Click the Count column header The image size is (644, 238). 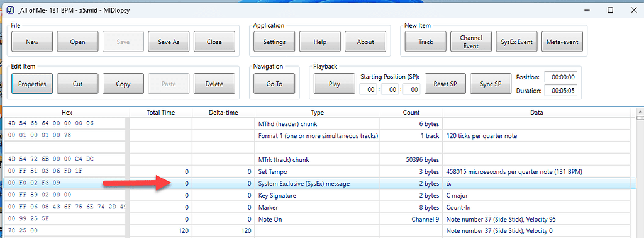coord(411,112)
